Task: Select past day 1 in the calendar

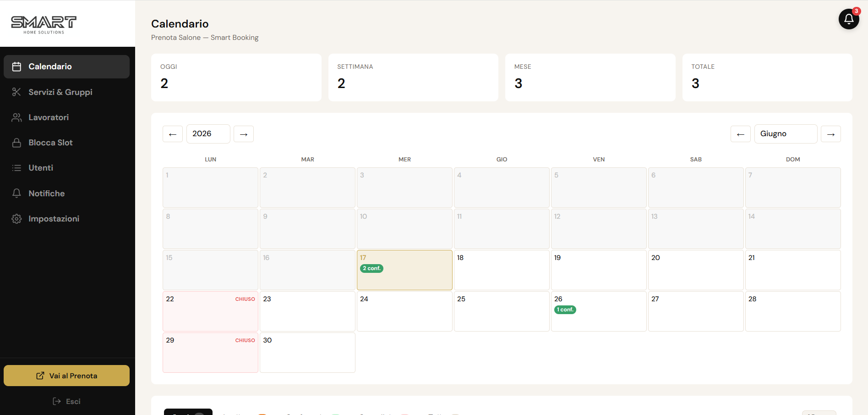Action: tap(210, 188)
